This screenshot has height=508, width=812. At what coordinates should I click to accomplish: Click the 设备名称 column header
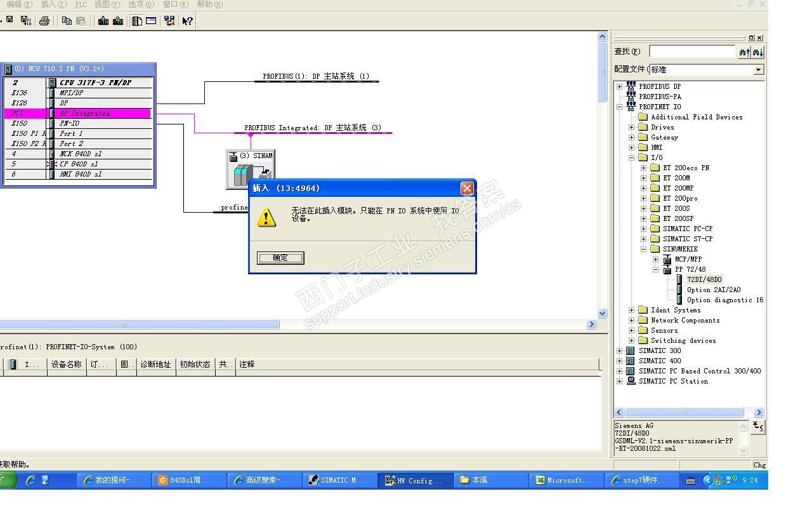(67, 364)
